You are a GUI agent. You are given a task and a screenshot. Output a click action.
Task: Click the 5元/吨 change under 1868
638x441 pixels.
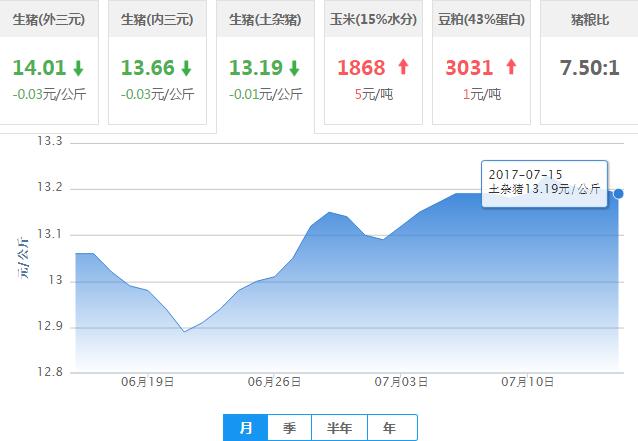[374, 94]
